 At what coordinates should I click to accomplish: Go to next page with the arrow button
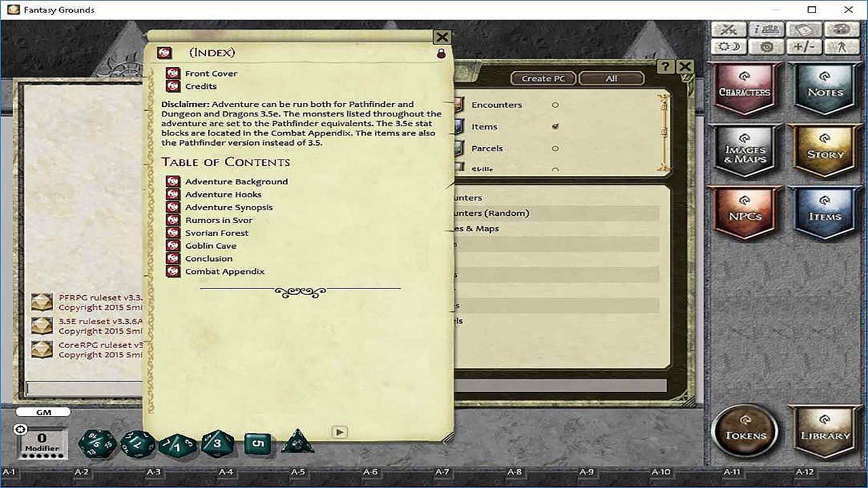click(x=340, y=432)
